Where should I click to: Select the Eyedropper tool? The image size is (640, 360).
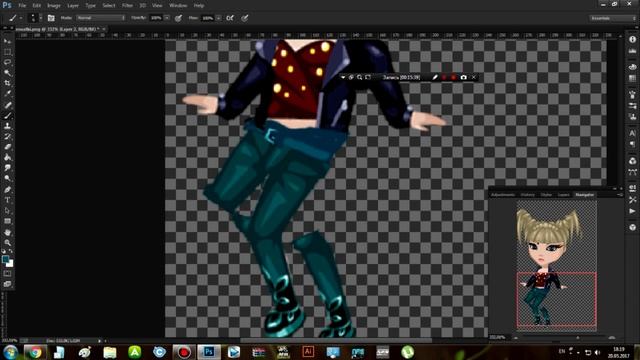click(x=7, y=94)
